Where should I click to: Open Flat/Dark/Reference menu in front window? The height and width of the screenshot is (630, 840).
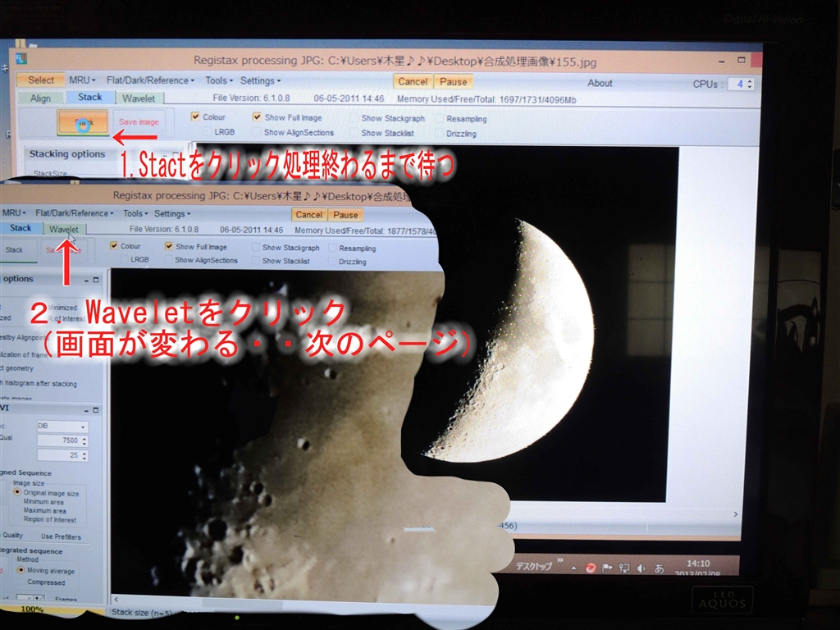pos(75,212)
